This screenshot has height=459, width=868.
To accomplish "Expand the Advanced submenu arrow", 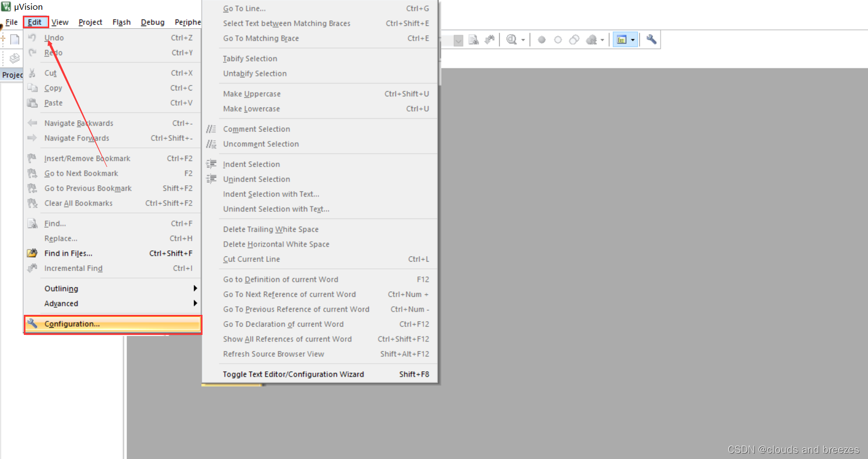I will pyautogui.click(x=195, y=303).
